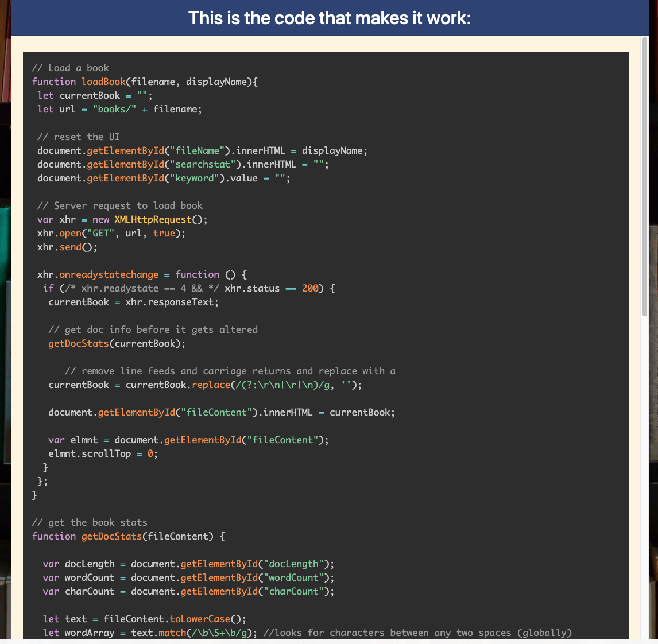Viewport: 658px width, 644px height.
Task: Click the 'if' line checking xhr.status == 200
Action: (x=189, y=289)
